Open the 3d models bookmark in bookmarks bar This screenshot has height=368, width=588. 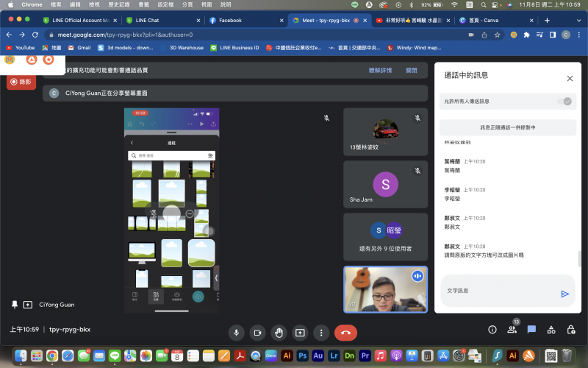click(128, 48)
